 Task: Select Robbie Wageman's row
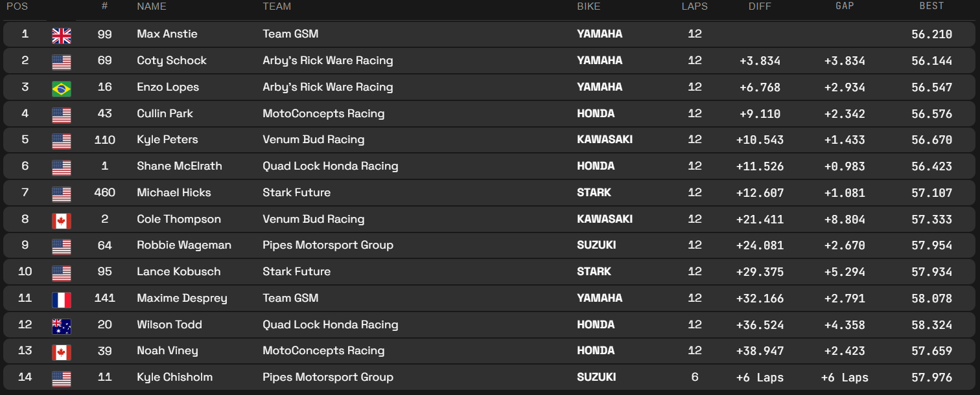point(490,245)
